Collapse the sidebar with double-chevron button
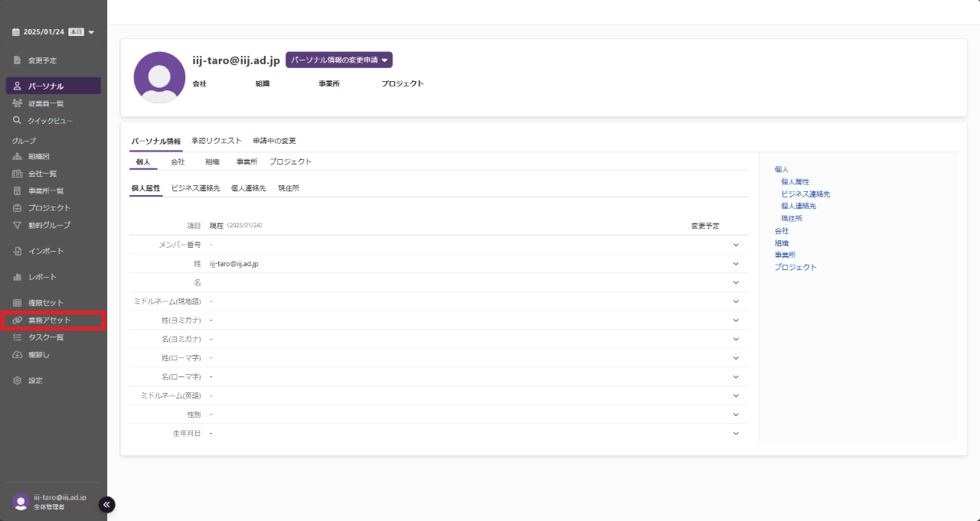980x521 pixels. coord(107,504)
